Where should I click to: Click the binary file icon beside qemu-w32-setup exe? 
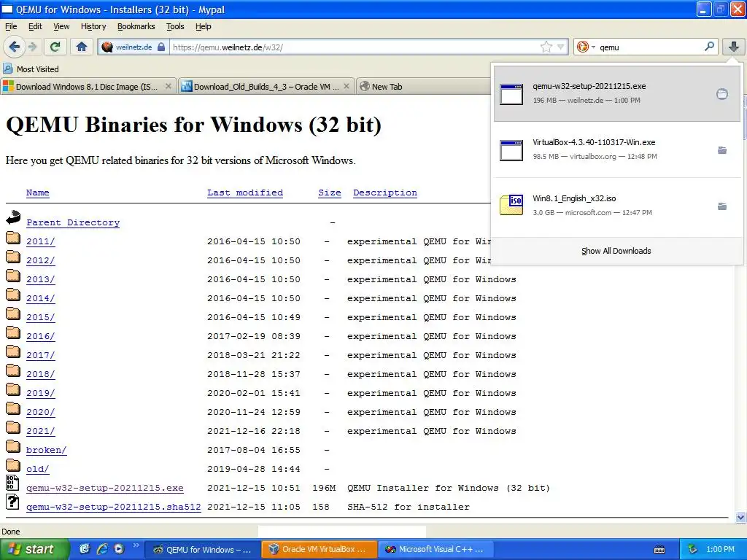pos(12,483)
